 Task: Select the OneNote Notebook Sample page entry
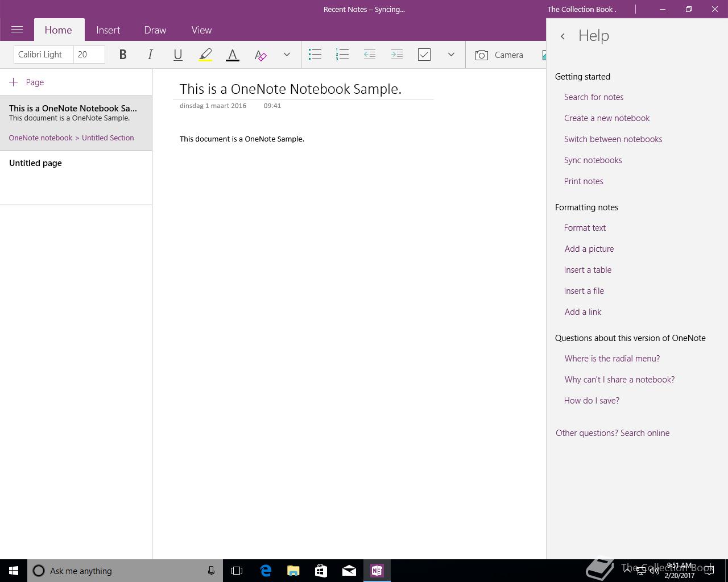click(x=76, y=123)
